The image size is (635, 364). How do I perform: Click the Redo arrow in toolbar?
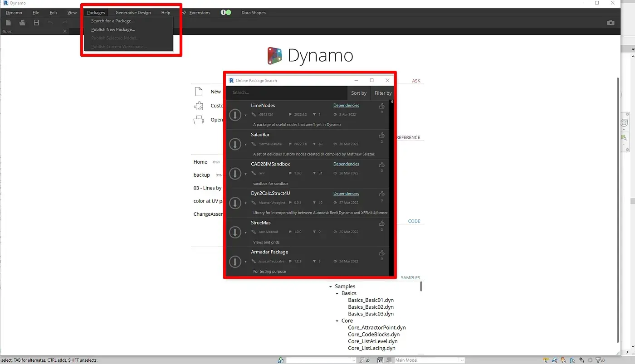point(64,23)
